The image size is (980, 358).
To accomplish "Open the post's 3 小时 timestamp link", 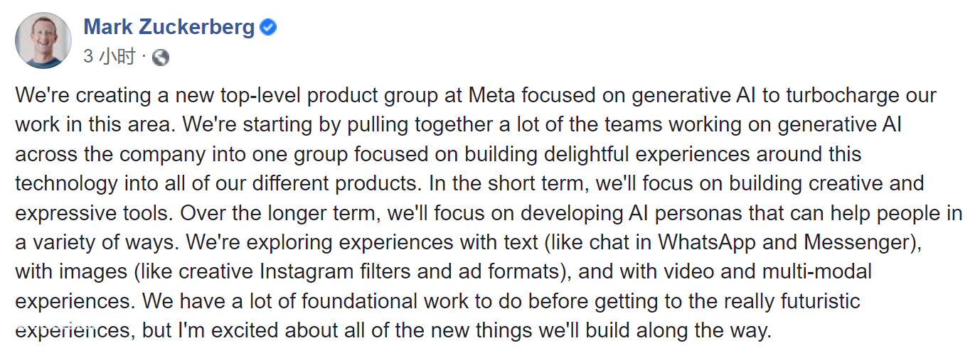I will click(109, 57).
